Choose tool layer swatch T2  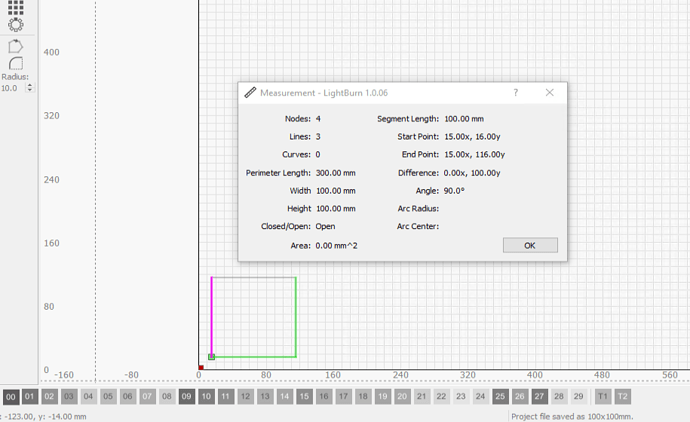(x=622, y=397)
